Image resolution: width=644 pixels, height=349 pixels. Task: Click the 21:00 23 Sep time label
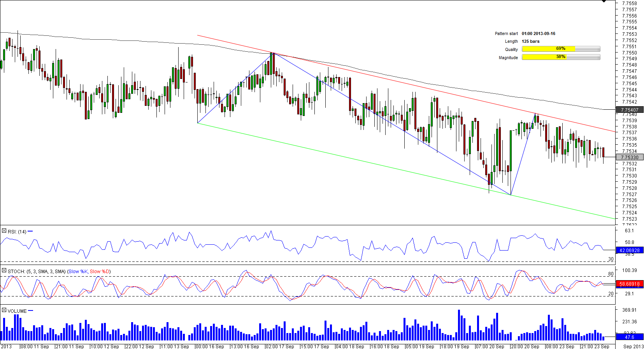click(x=595, y=346)
